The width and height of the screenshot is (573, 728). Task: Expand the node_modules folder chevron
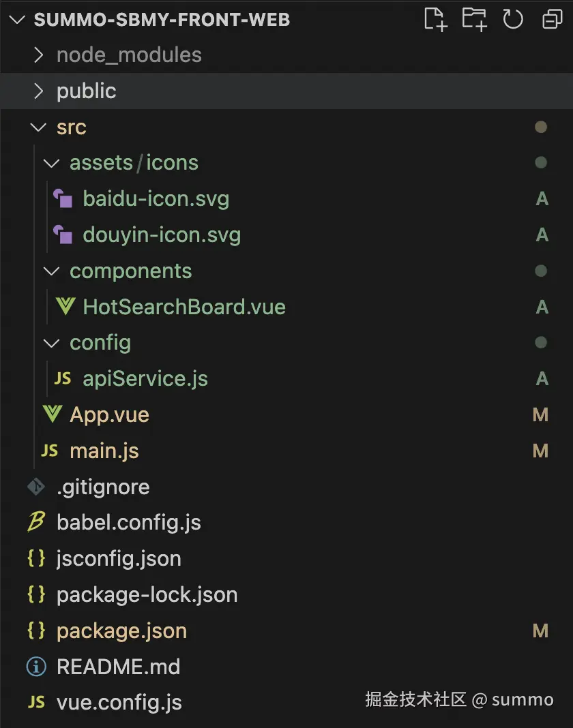pyautogui.click(x=39, y=55)
